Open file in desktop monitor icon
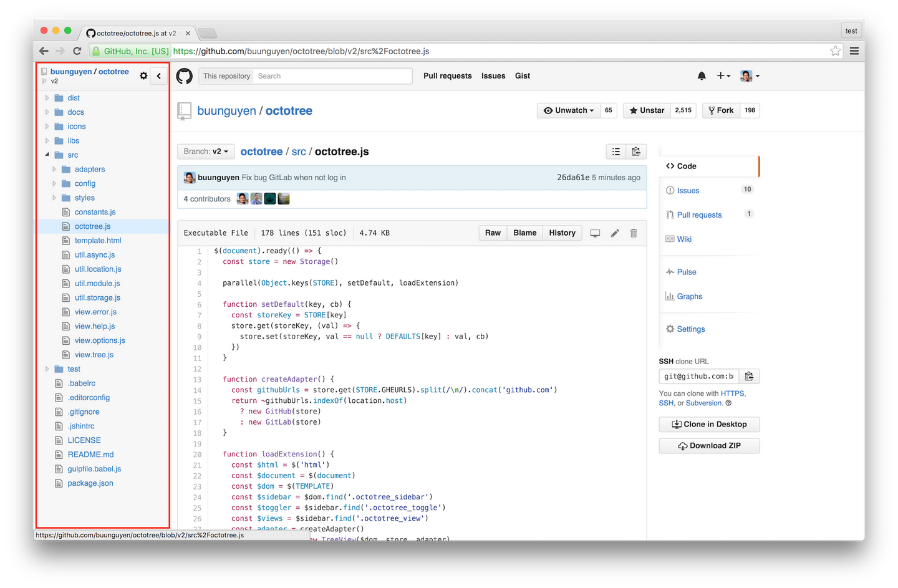898x588 pixels. [595, 233]
